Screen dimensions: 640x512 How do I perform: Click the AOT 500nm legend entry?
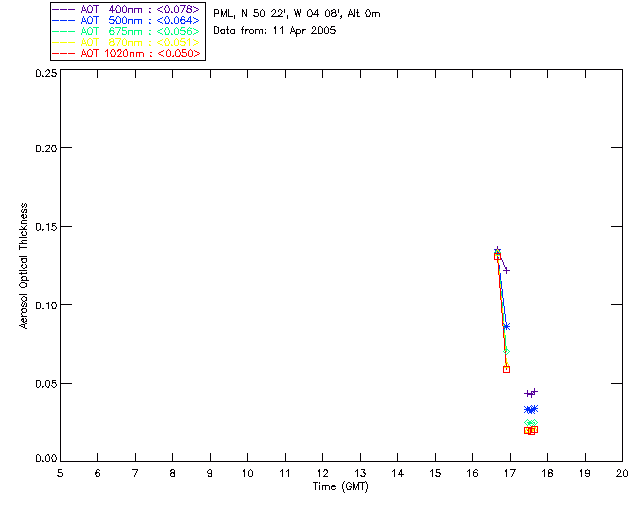(126, 20)
